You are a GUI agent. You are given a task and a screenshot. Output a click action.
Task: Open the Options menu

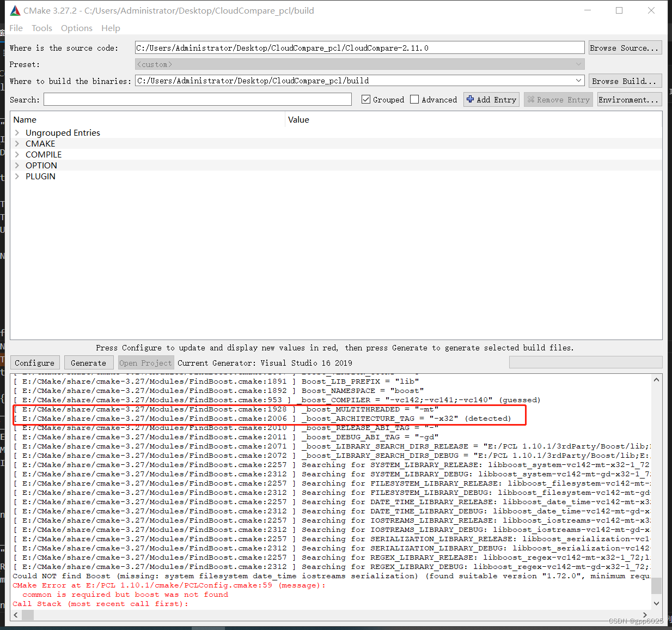(77, 28)
